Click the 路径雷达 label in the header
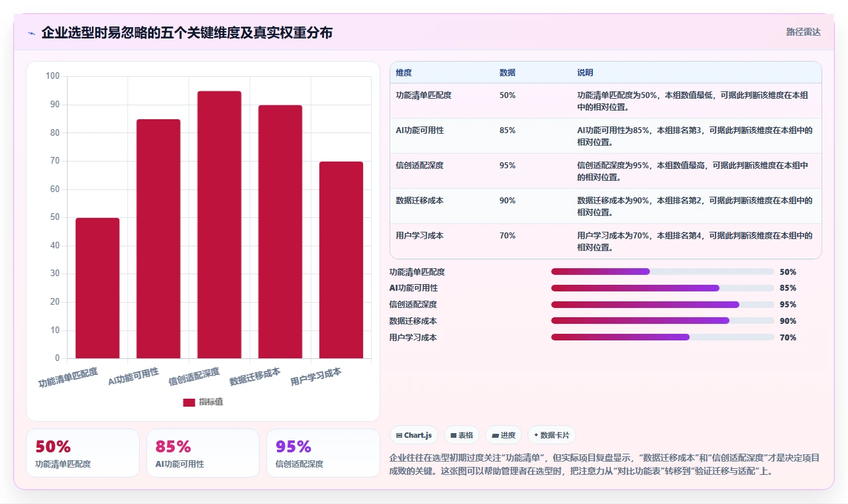 [x=803, y=32]
